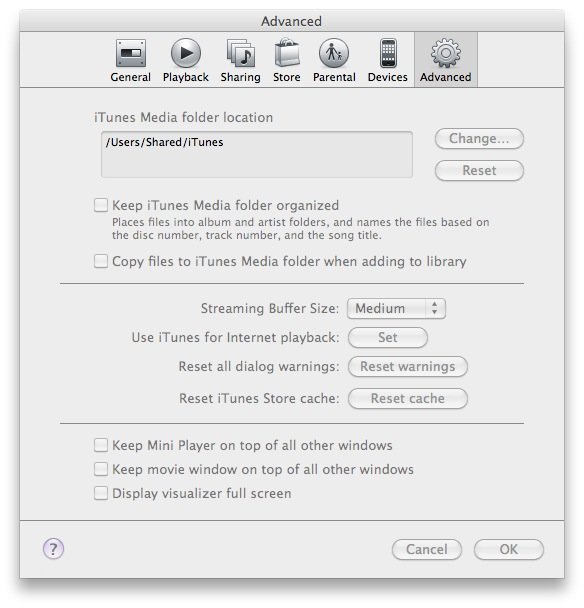This screenshot has height=608, width=584.
Task: Enable Keep iTunes Media folder organized
Action: pyautogui.click(x=101, y=205)
